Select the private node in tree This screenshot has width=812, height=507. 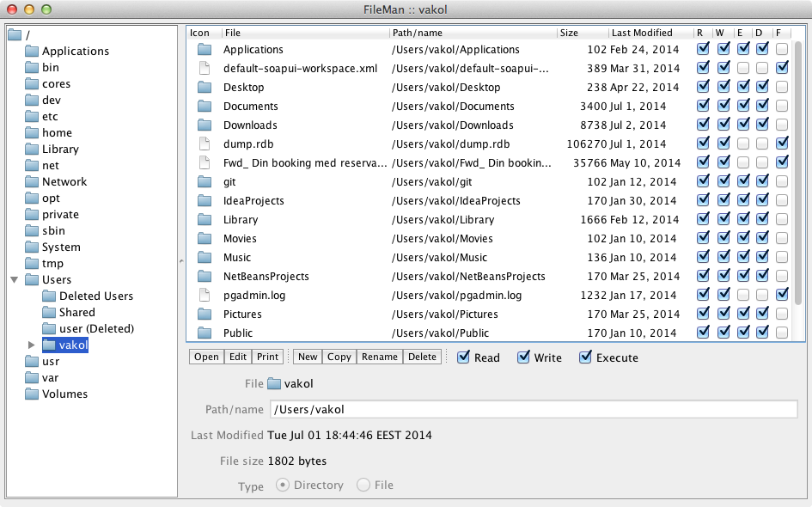point(61,214)
